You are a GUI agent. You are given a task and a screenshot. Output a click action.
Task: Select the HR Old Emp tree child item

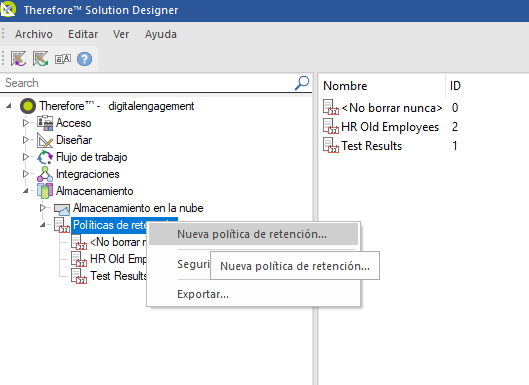[x=118, y=259]
